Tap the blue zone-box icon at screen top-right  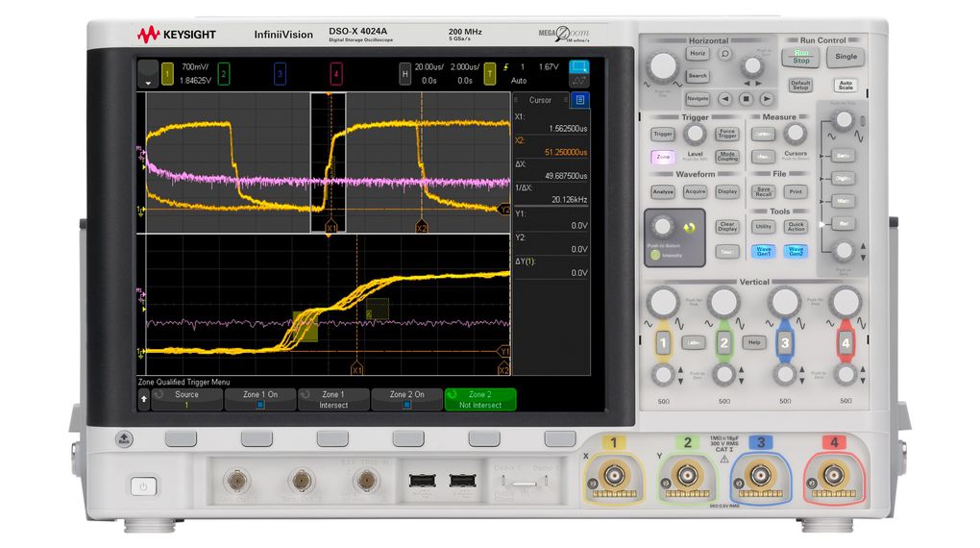point(578,67)
